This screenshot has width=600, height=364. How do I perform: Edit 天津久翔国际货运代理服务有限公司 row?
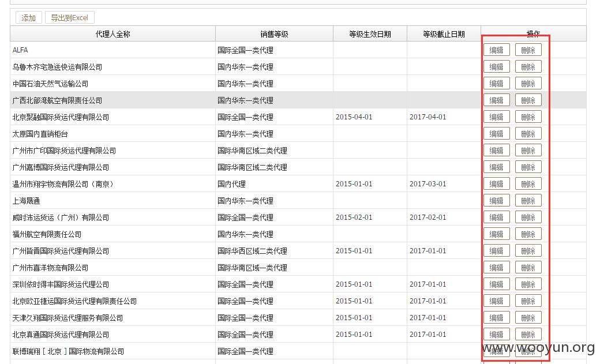(496, 318)
